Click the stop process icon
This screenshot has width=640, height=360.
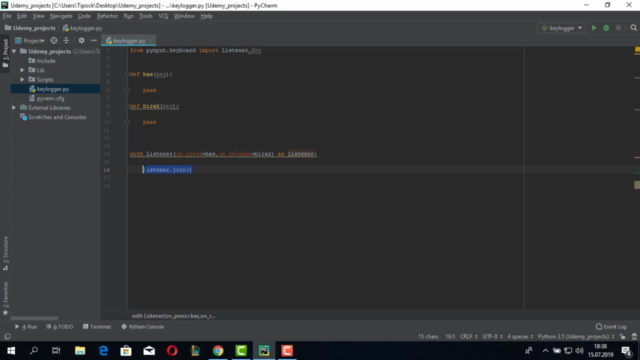[x=618, y=28]
